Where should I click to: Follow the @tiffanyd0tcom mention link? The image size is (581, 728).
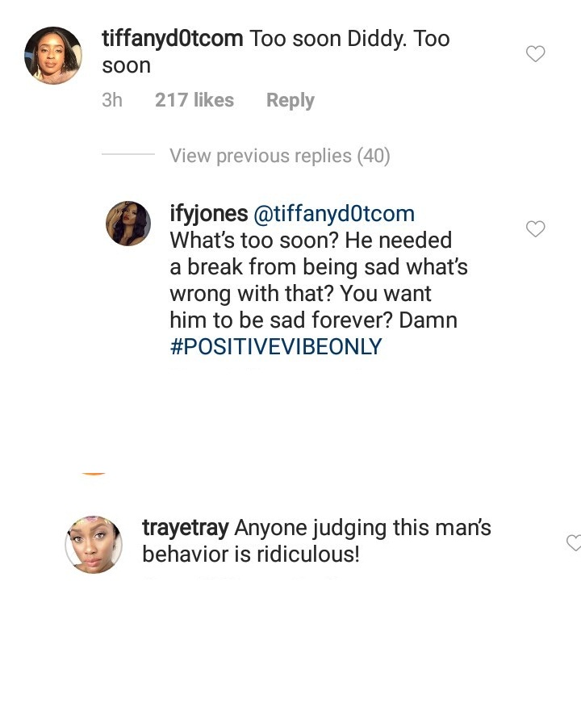pyautogui.click(x=334, y=214)
